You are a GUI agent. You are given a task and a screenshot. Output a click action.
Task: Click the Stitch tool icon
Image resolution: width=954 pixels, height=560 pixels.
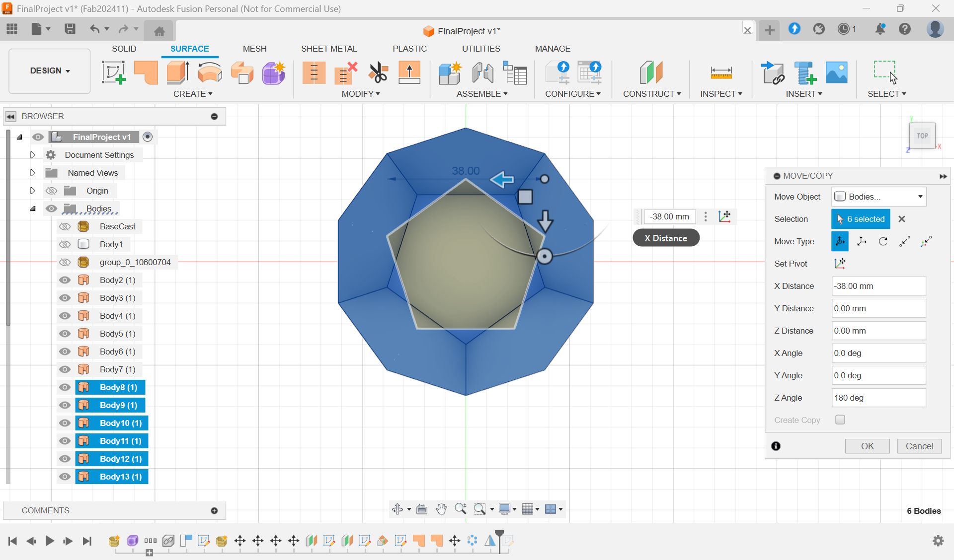(314, 72)
